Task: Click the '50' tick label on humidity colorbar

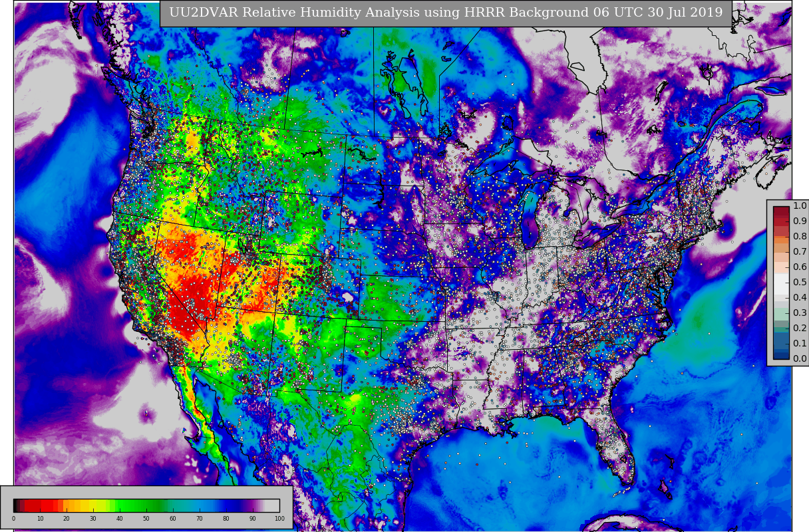Action: click(x=146, y=519)
